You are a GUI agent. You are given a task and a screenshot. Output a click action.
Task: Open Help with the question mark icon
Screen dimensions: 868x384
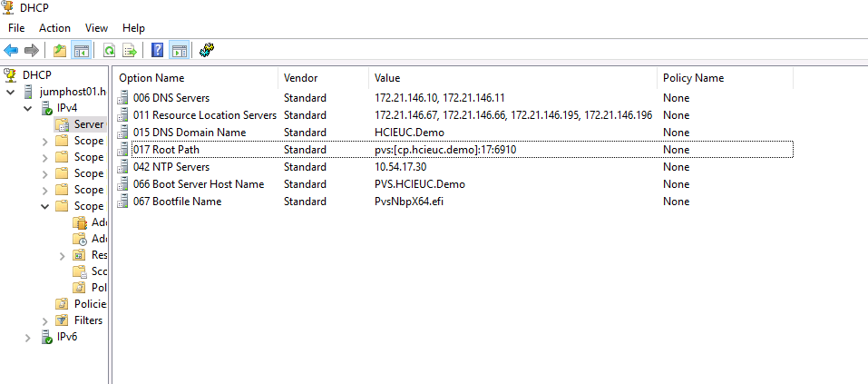click(158, 50)
